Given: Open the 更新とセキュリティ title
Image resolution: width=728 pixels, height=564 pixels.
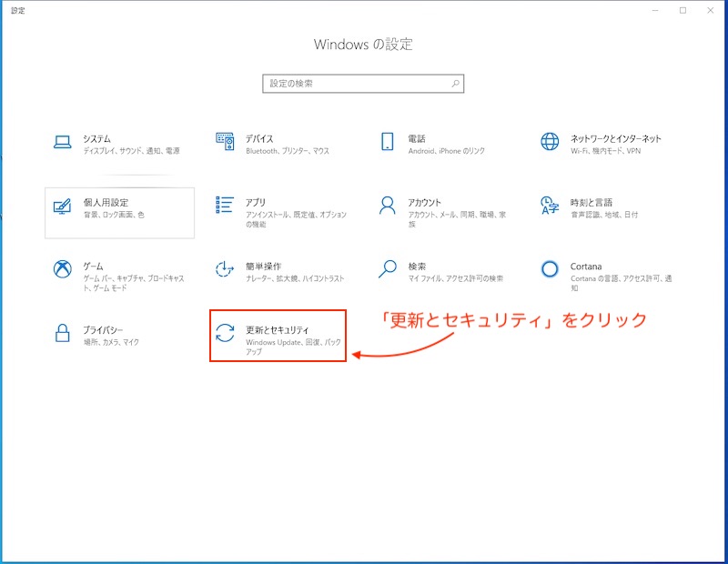Looking at the screenshot, I should [278, 330].
